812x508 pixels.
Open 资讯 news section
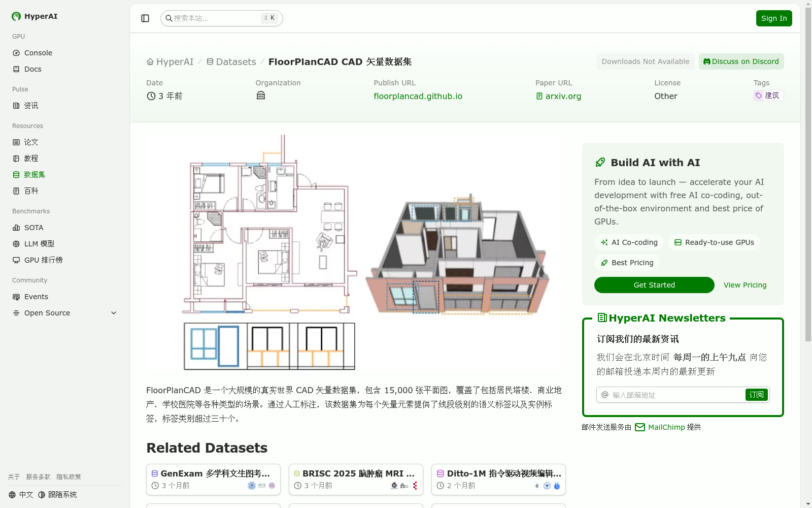pos(65,106)
